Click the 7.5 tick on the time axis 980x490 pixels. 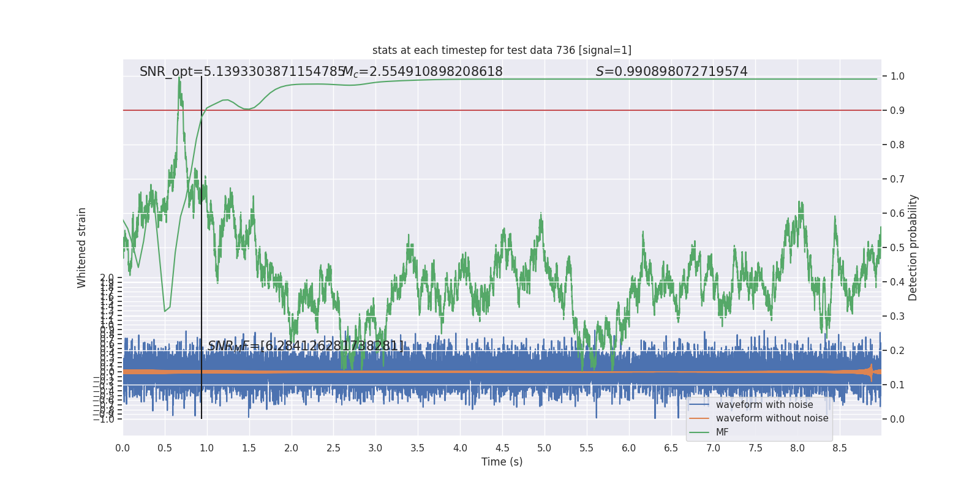click(755, 448)
